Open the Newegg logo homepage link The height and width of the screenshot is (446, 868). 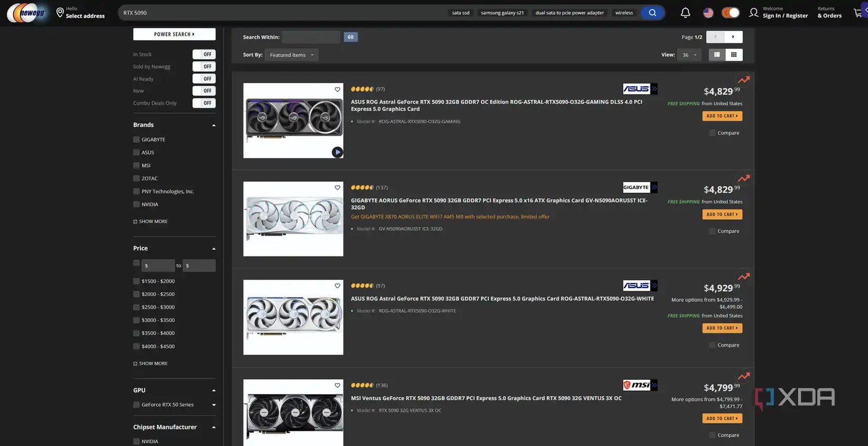[x=25, y=12]
